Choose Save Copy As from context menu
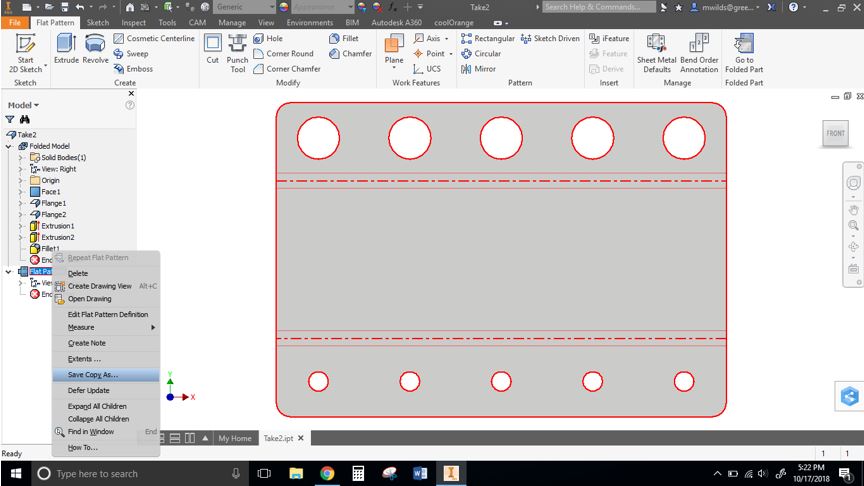Image resolution: width=864 pixels, height=486 pixels. pos(106,375)
